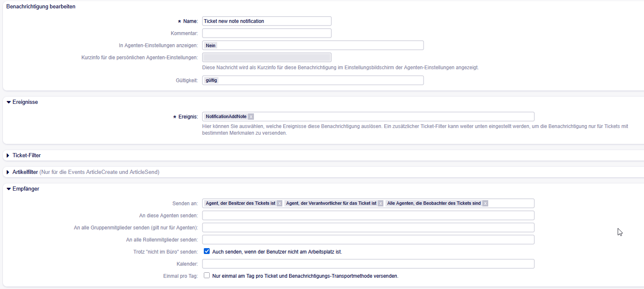Viewport: 644px width, 289px height.
Task: Remove 'Agent, der Besitzer des Tickets ist' tag
Action: 279,204
